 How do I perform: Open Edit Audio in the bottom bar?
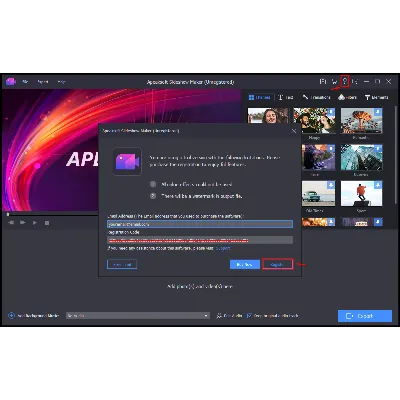pos(229,315)
